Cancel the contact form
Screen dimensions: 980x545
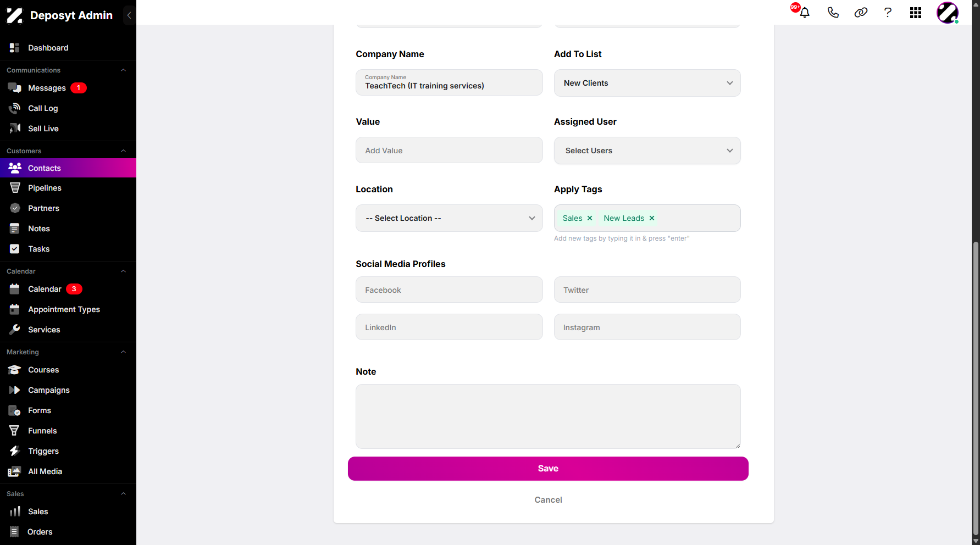tap(548, 500)
